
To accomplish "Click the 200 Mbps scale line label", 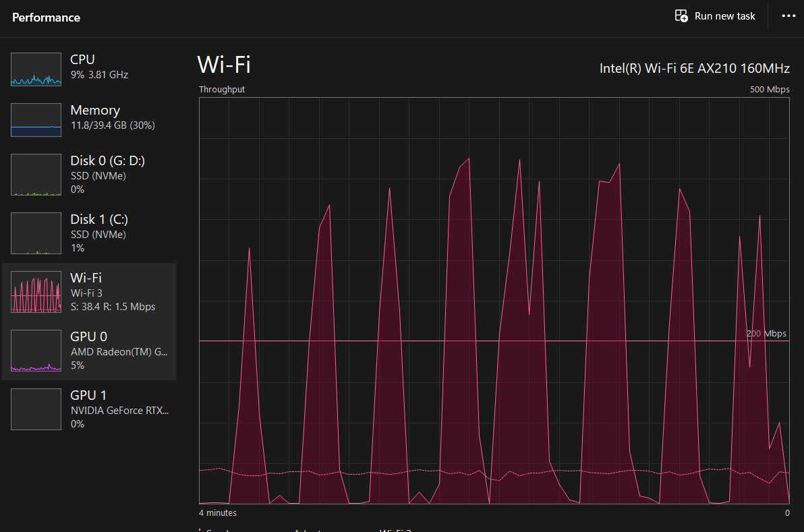I will click(766, 334).
